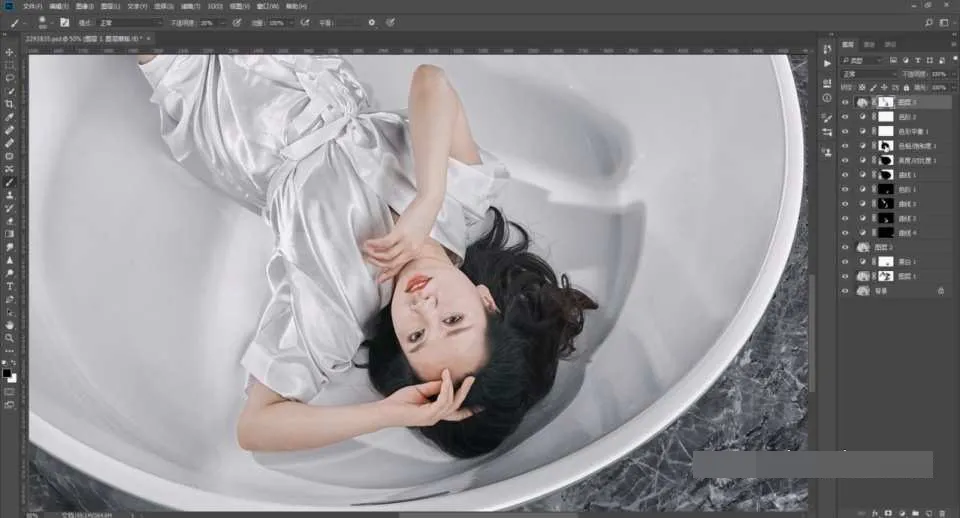960x518 pixels.
Task: Toggle the brush settings panel button
Action: tap(64, 23)
